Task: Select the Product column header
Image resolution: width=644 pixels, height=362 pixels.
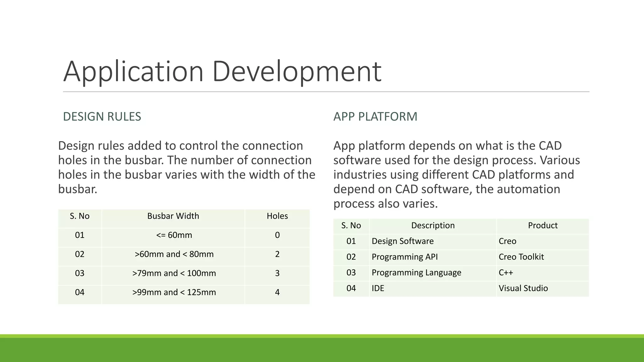Action: [x=542, y=226]
